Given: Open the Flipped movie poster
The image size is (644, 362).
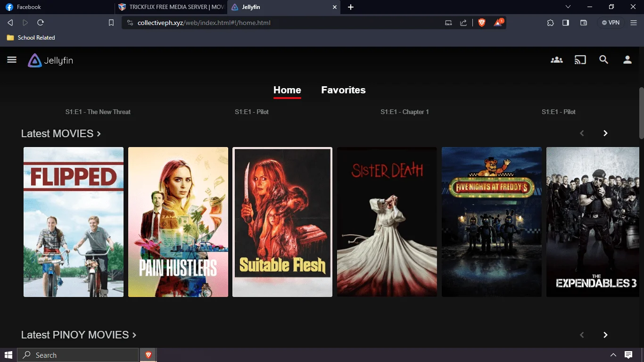Looking at the screenshot, I should coord(74,222).
